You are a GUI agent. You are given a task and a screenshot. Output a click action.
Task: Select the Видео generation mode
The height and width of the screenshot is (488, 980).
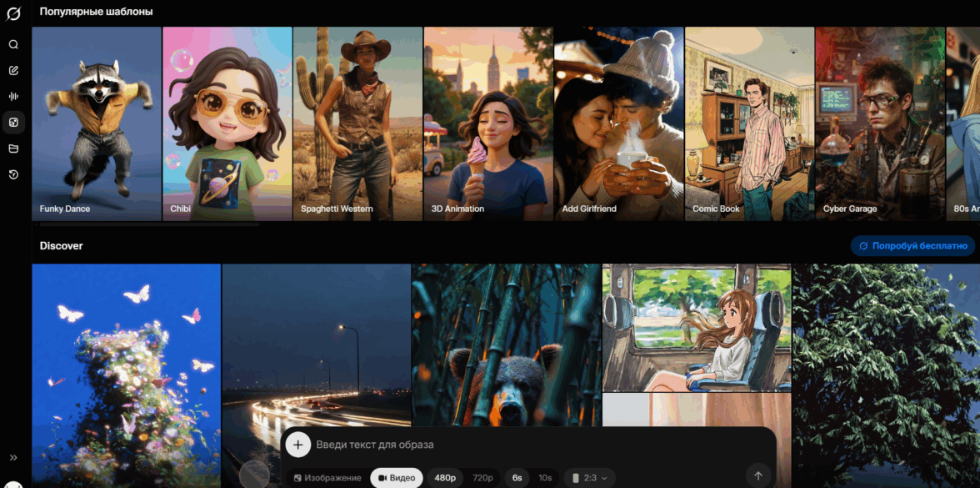pos(397,478)
